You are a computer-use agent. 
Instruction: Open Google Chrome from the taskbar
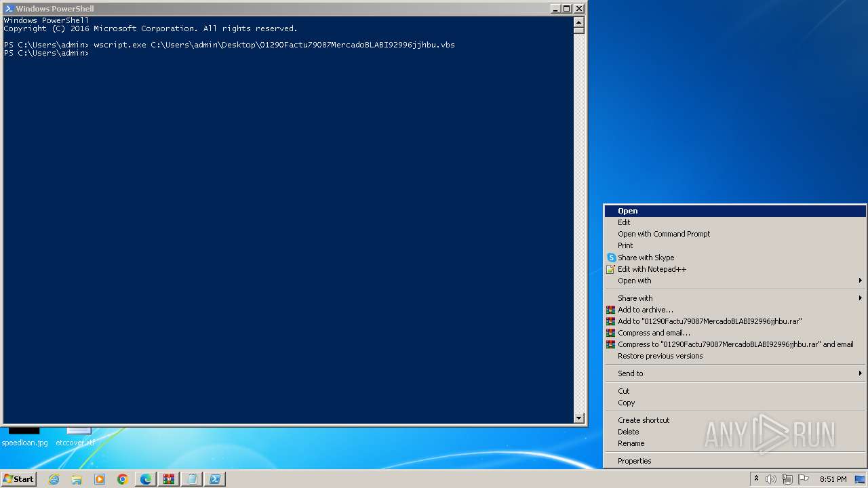coord(123,479)
